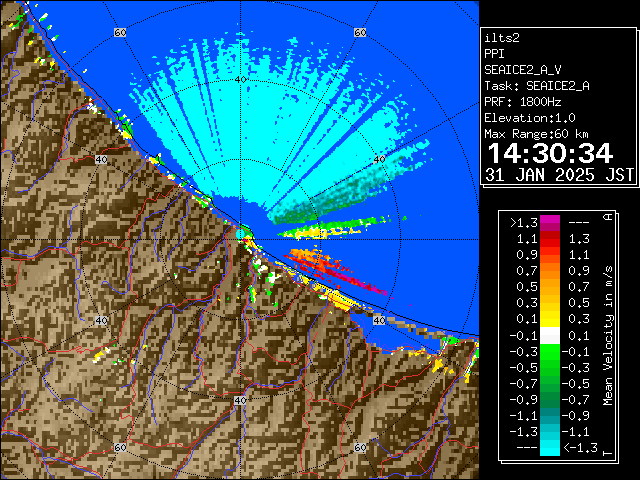This screenshot has height=480, width=640.
Task: Select the 'Mean Velocity in m/s' legend title
Action: click(608, 336)
